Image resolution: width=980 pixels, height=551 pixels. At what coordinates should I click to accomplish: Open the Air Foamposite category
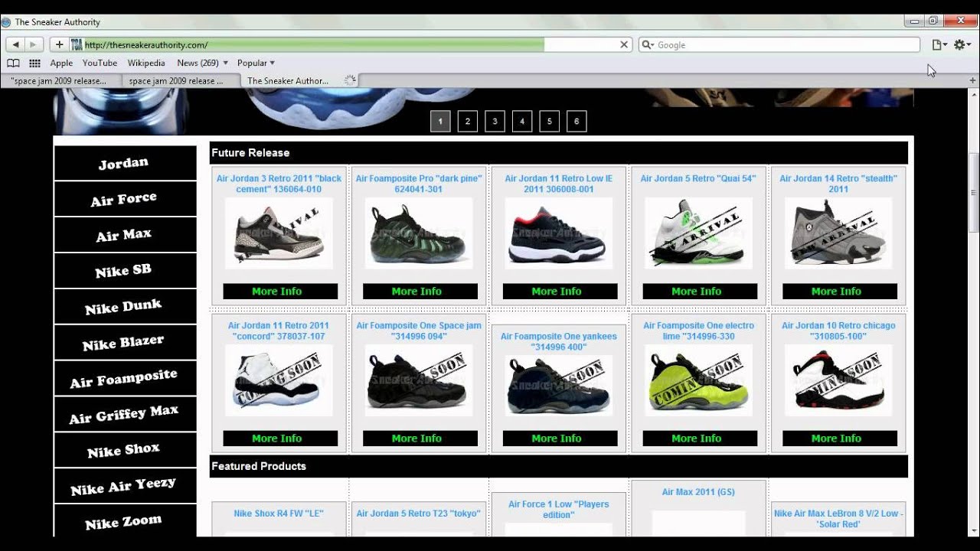click(x=125, y=379)
